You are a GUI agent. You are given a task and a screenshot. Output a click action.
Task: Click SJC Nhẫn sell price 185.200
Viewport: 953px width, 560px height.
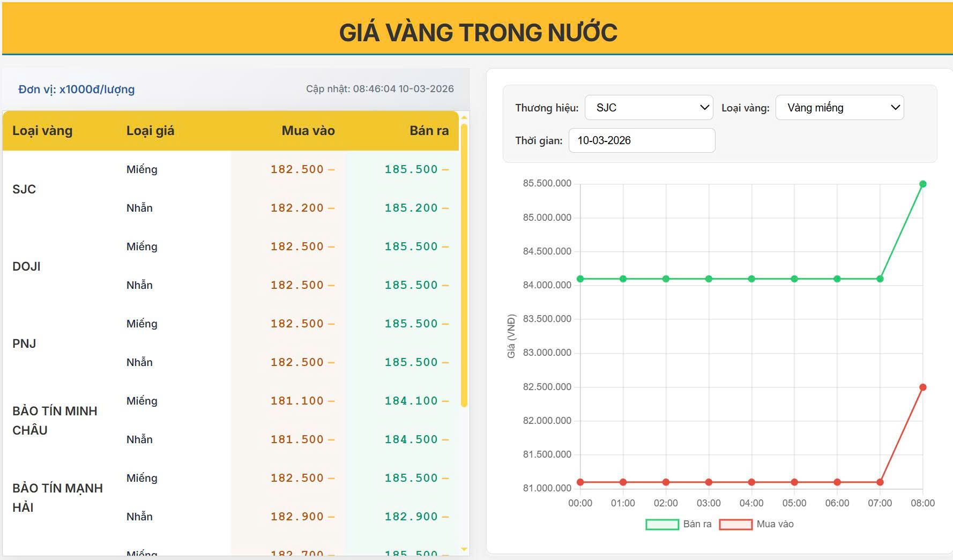pos(411,208)
